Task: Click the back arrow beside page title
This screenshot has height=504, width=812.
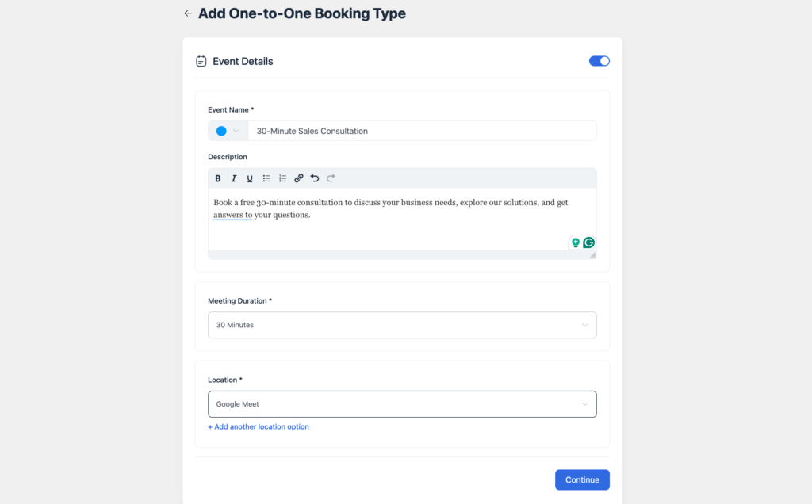Action: (187, 13)
